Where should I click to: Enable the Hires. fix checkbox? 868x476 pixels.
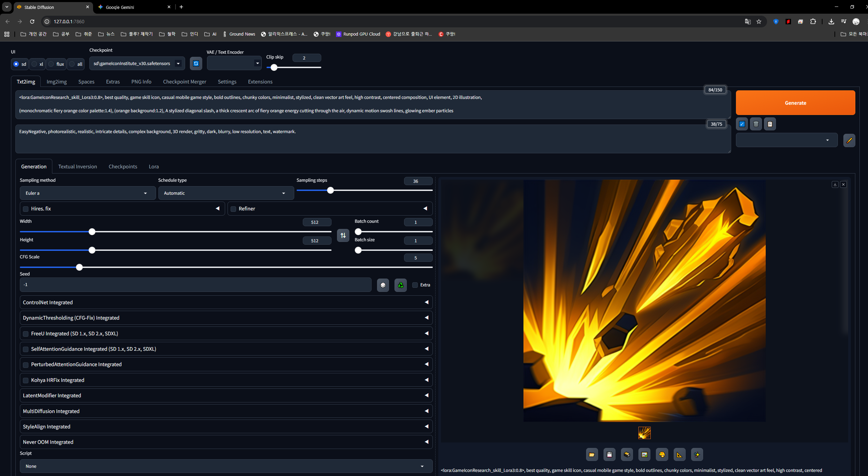pyautogui.click(x=26, y=209)
